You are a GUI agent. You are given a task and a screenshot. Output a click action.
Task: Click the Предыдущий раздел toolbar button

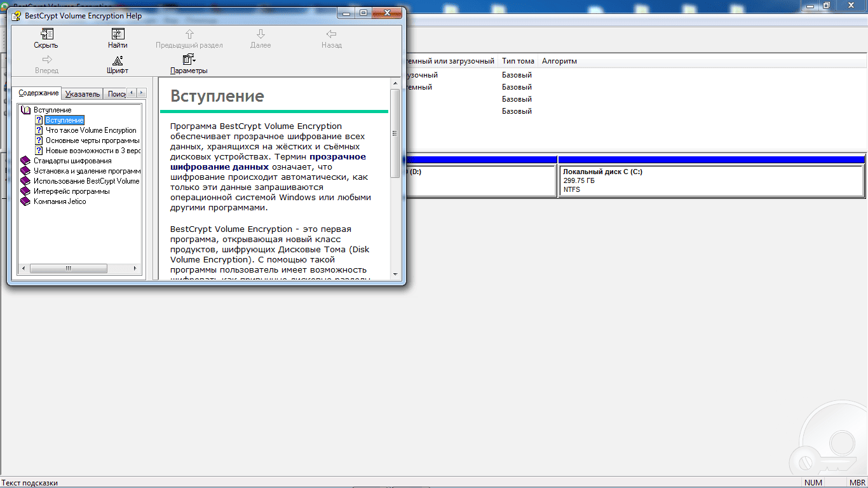(x=189, y=39)
